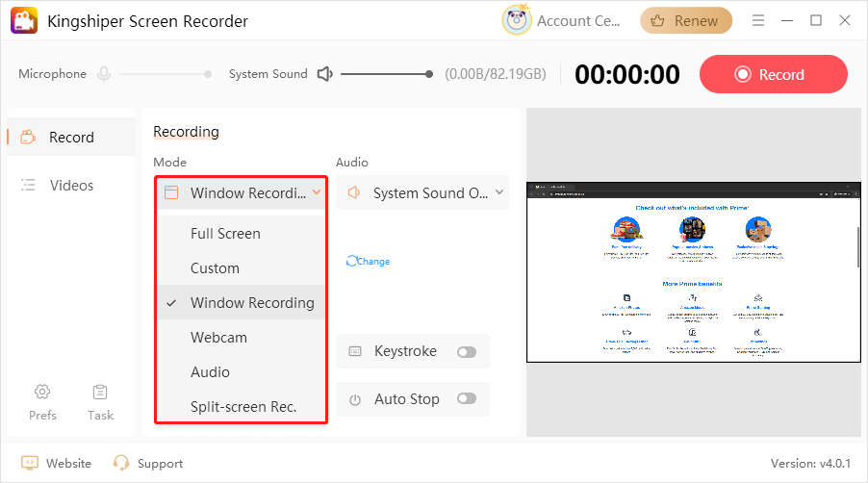Click the (0.00B/82.19GB) storage text

496,74
